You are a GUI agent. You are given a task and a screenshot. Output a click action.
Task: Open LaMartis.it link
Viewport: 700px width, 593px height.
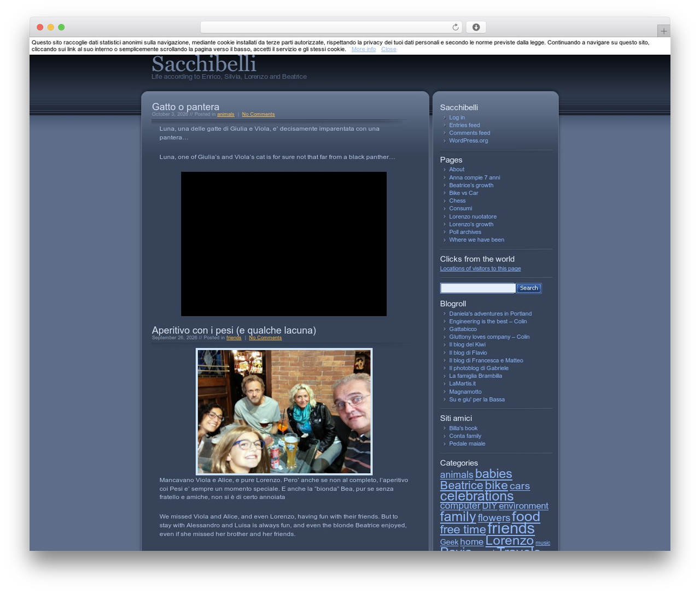point(462,383)
